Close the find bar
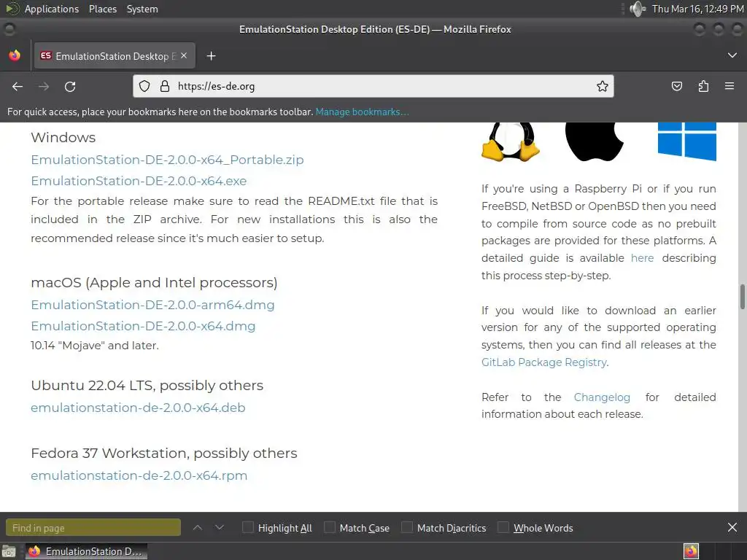The height and width of the screenshot is (560, 747). [x=732, y=527]
